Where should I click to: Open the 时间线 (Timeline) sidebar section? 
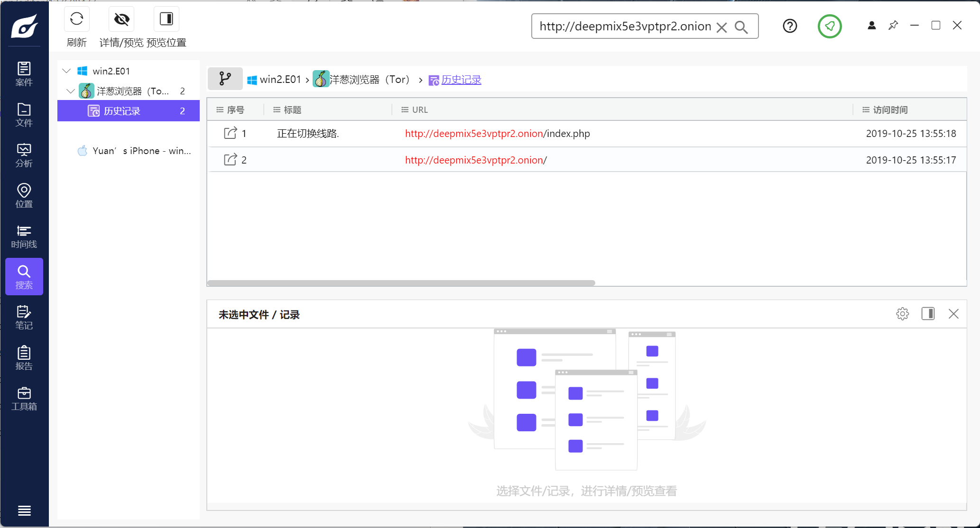(x=24, y=236)
